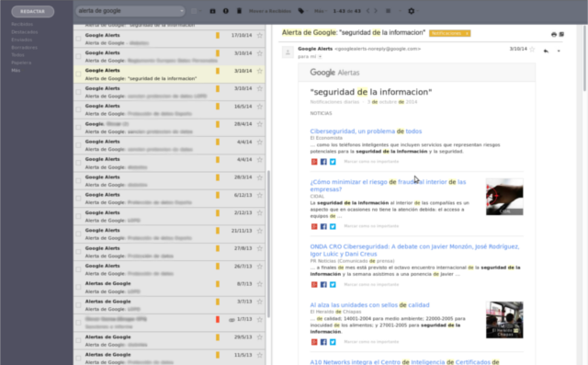Star the email dated 29/5/13
Image resolution: width=588 pixels, height=365 pixels.
259,337
